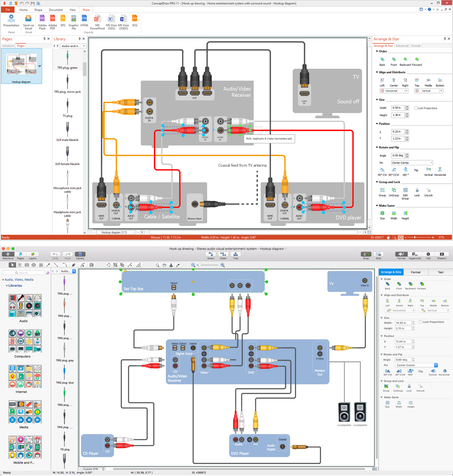Export drawing as SVG

tap(134, 21)
